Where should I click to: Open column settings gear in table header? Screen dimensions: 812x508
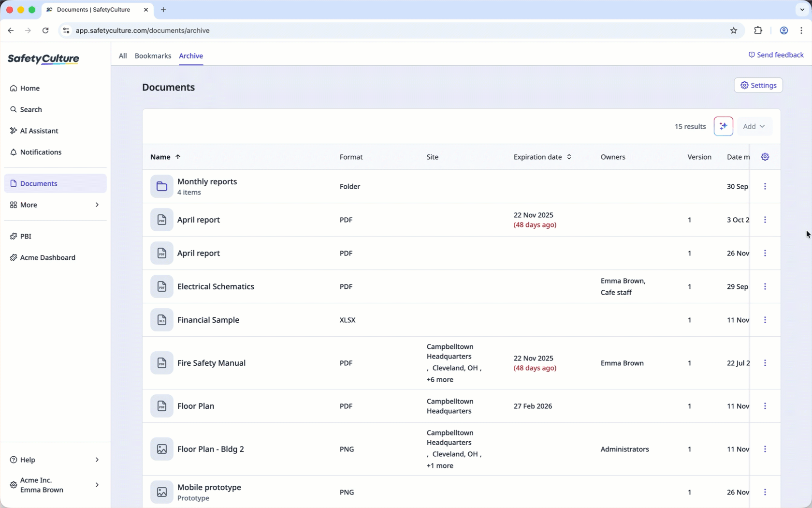click(765, 157)
